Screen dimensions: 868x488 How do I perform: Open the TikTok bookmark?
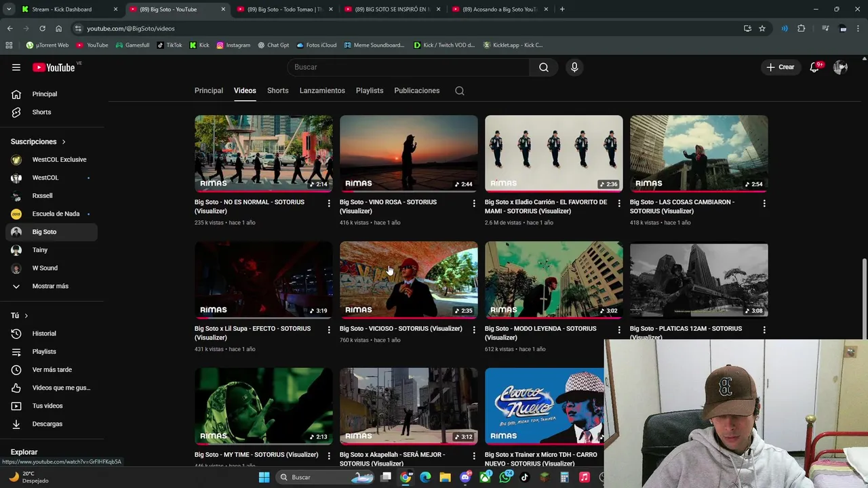(x=170, y=45)
